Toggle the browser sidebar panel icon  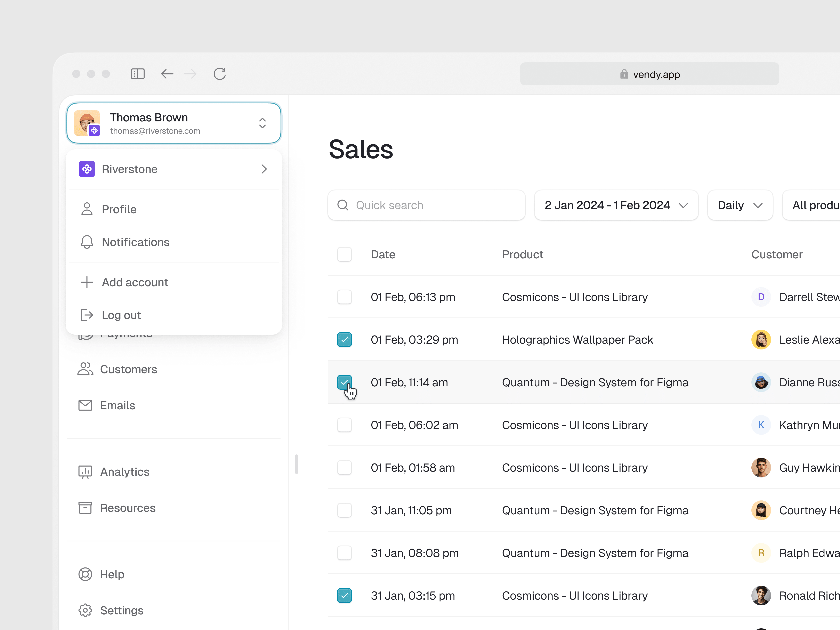click(137, 74)
